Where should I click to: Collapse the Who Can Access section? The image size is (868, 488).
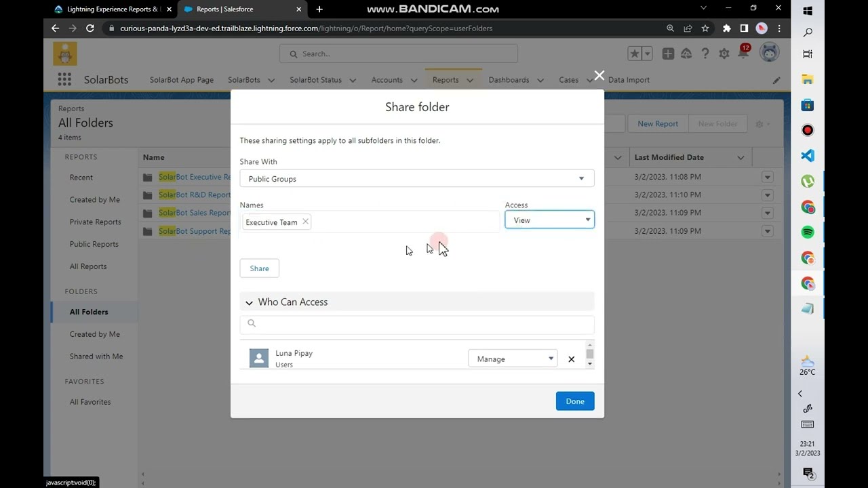coord(249,302)
